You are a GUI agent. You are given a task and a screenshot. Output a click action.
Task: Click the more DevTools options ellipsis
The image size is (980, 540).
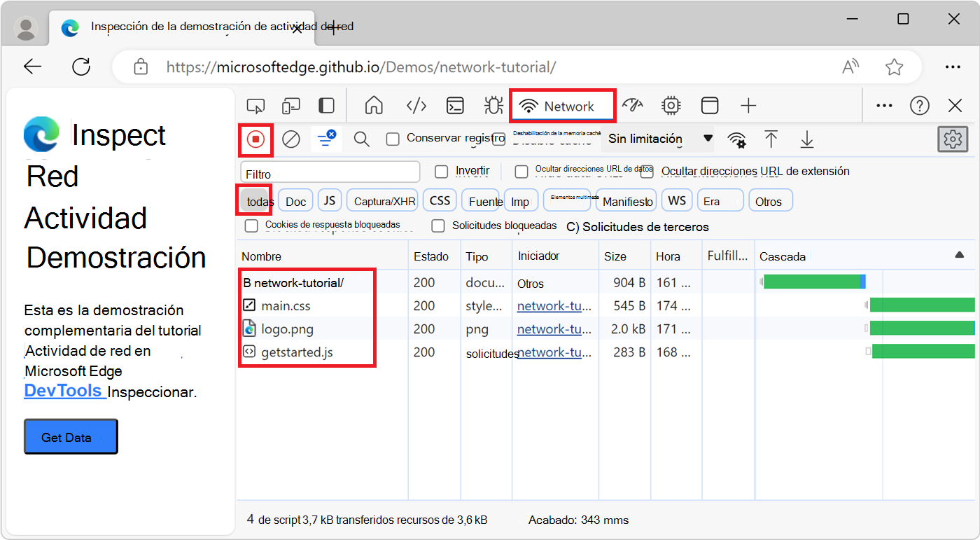883,105
